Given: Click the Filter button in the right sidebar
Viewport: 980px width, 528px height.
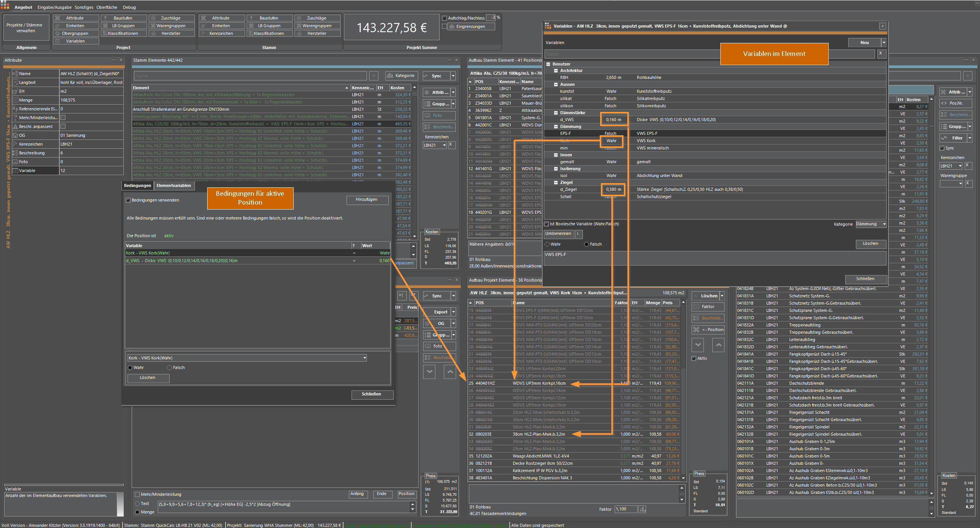Looking at the screenshot, I should click(953, 138).
